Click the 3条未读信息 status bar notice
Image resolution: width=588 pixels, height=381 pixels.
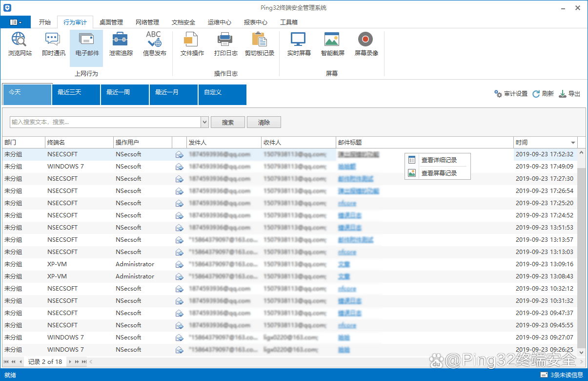pyautogui.click(x=563, y=375)
